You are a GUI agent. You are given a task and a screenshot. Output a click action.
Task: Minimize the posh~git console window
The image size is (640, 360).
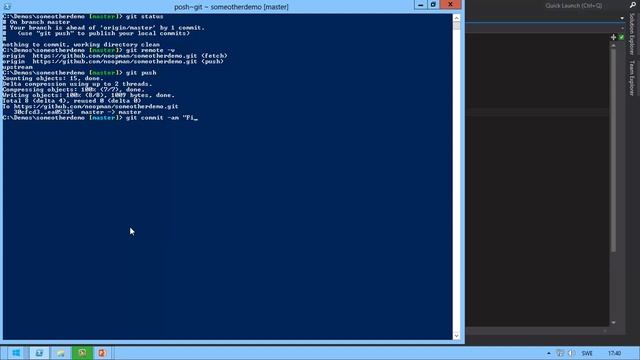point(420,4)
